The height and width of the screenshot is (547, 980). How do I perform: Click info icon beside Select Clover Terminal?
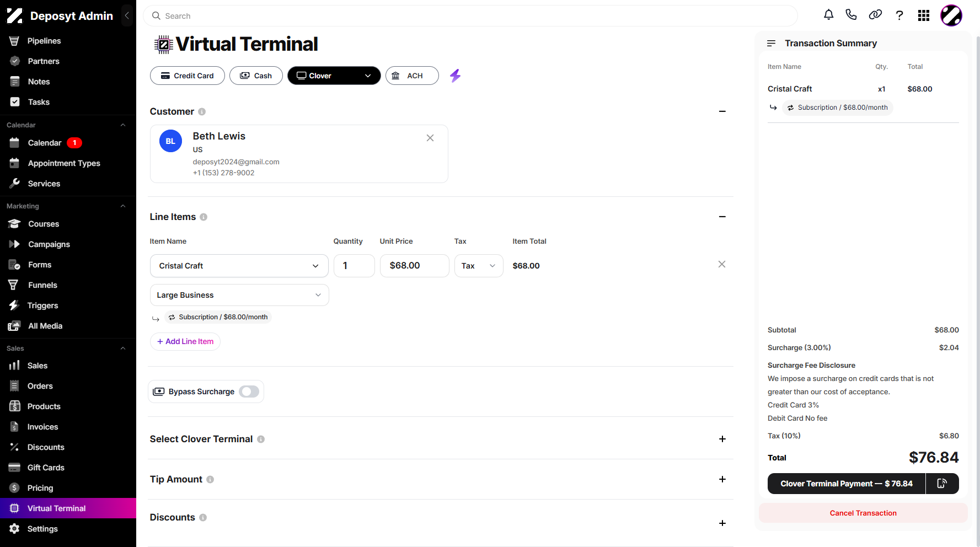(x=261, y=439)
